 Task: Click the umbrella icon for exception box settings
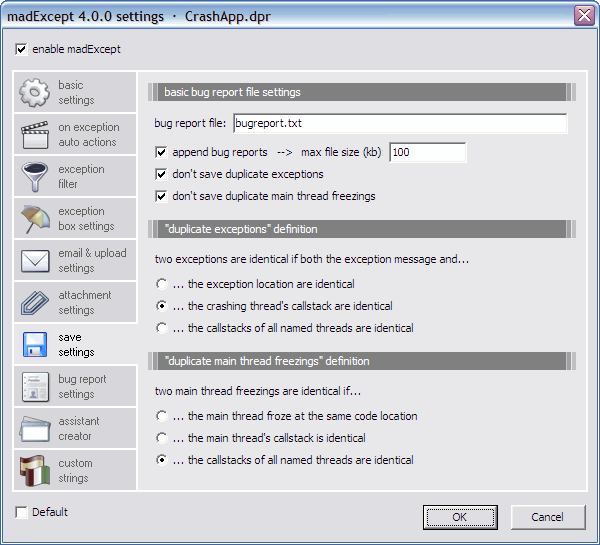click(x=35, y=219)
